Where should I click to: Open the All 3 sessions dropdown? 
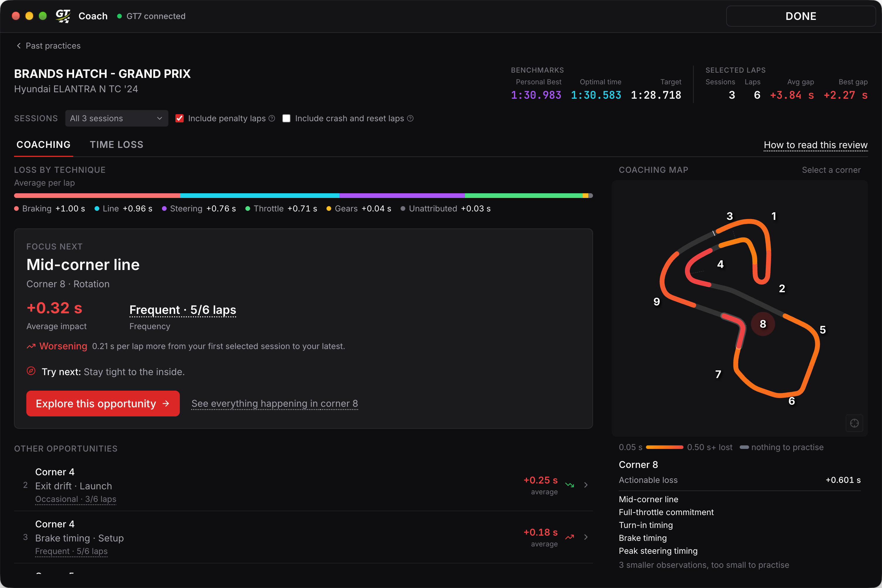[x=117, y=119]
